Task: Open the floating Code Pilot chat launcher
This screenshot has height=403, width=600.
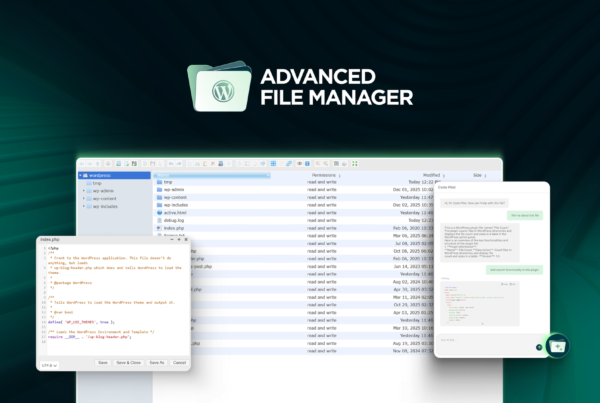Action: pos(556,344)
